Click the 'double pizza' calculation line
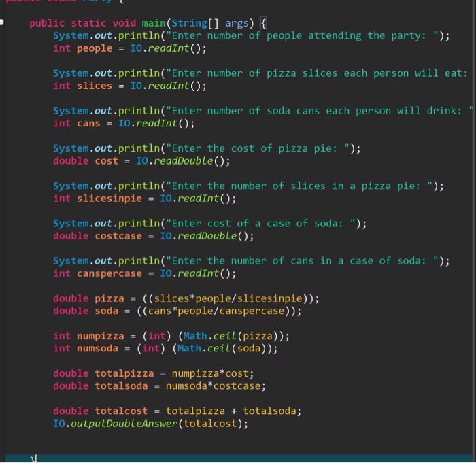476x463 pixels. click(x=186, y=298)
